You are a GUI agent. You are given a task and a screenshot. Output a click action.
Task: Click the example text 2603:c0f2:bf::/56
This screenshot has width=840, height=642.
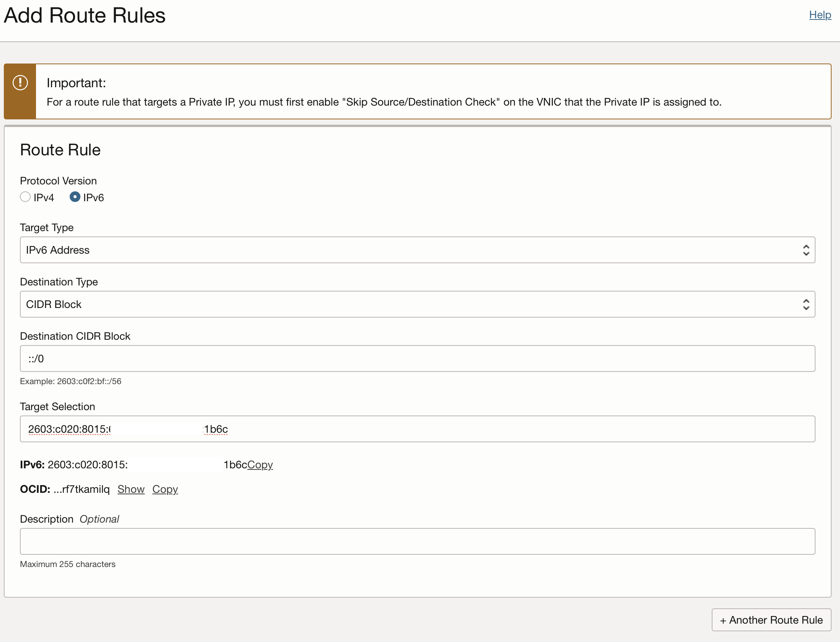[x=89, y=381]
